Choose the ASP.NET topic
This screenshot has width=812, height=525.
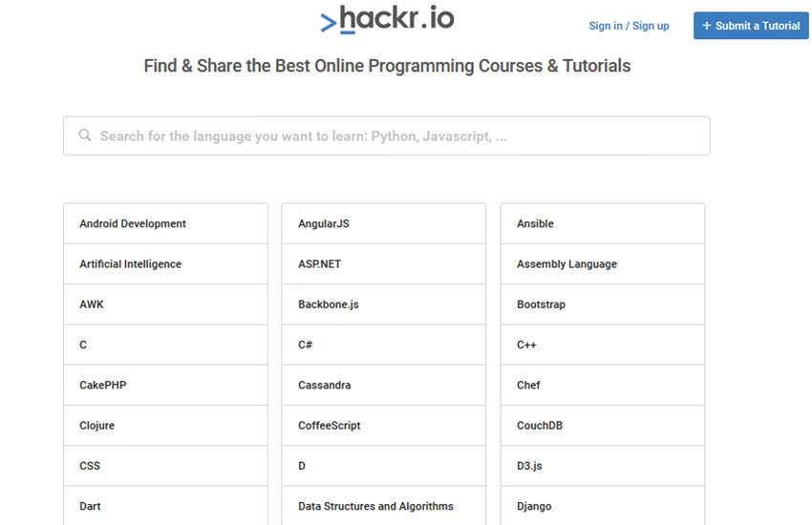pos(319,264)
